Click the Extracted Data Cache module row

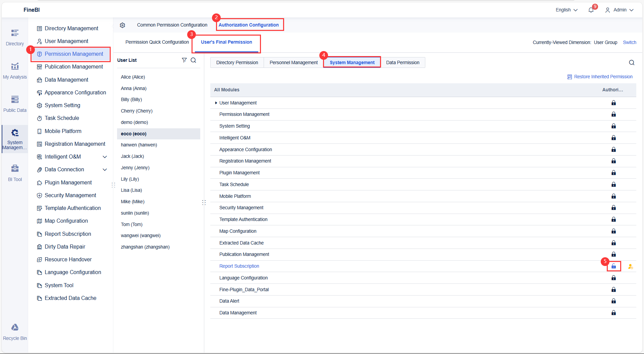(423, 243)
